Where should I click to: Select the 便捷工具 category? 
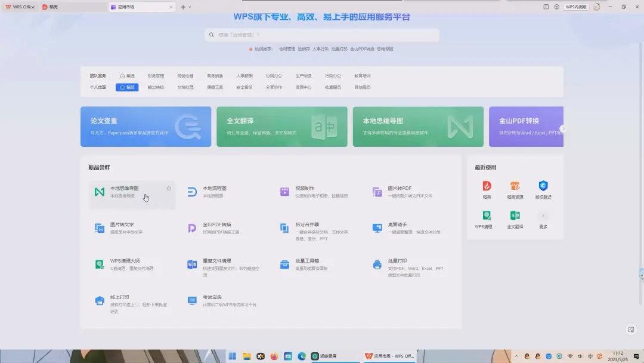215,87
